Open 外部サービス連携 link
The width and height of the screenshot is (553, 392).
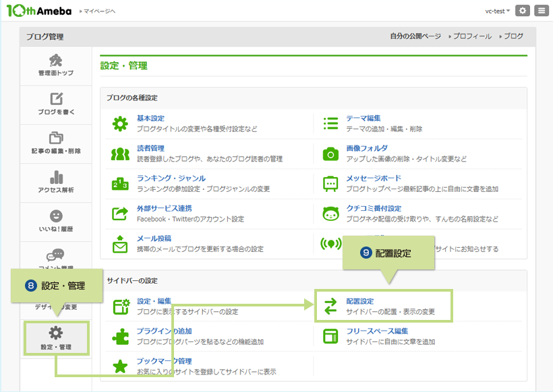165,208
